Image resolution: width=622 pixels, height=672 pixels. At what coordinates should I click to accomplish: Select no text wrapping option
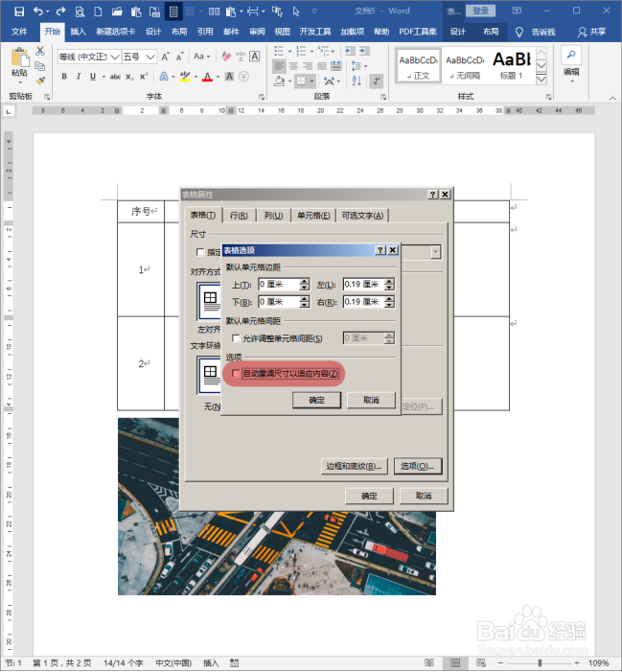209,375
